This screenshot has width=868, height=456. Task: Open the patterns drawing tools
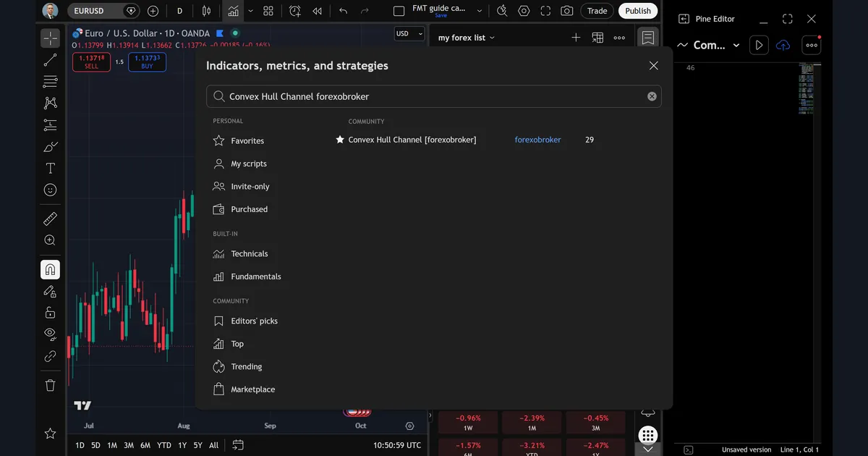(50, 103)
